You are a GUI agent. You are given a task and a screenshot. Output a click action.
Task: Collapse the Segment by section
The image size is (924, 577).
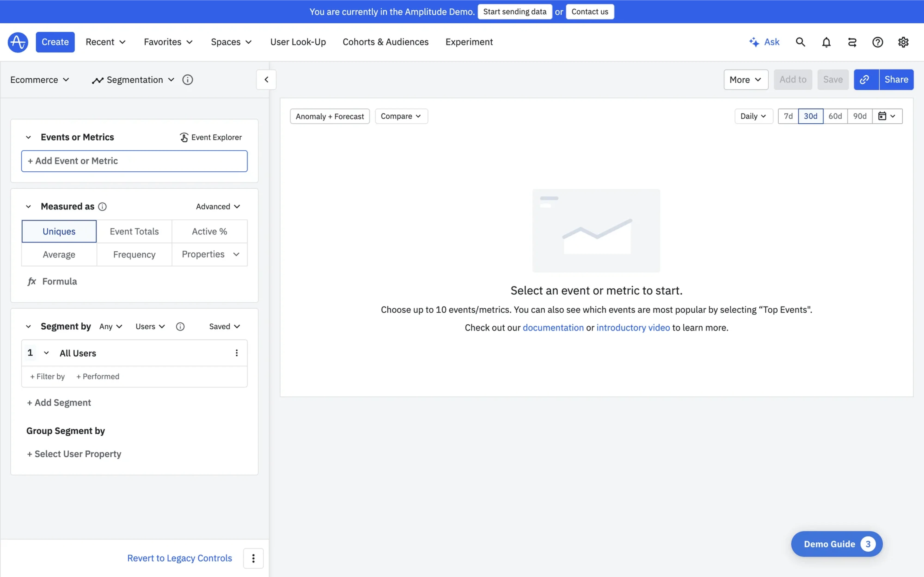(x=28, y=326)
